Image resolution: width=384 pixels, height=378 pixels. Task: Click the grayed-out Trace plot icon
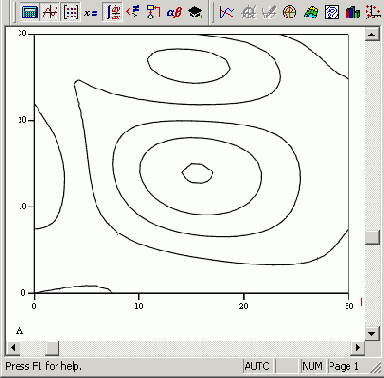[x=269, y=12]
